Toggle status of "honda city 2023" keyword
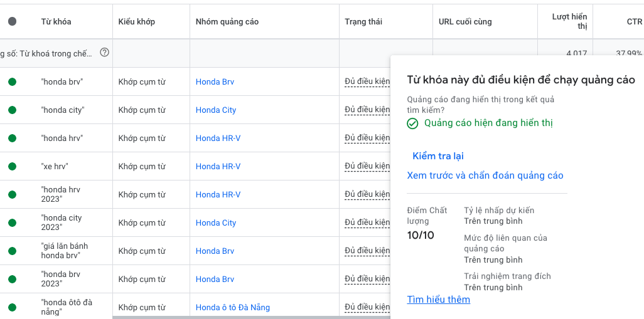This screenshot has height=319, width=644. tap(12, 222)
